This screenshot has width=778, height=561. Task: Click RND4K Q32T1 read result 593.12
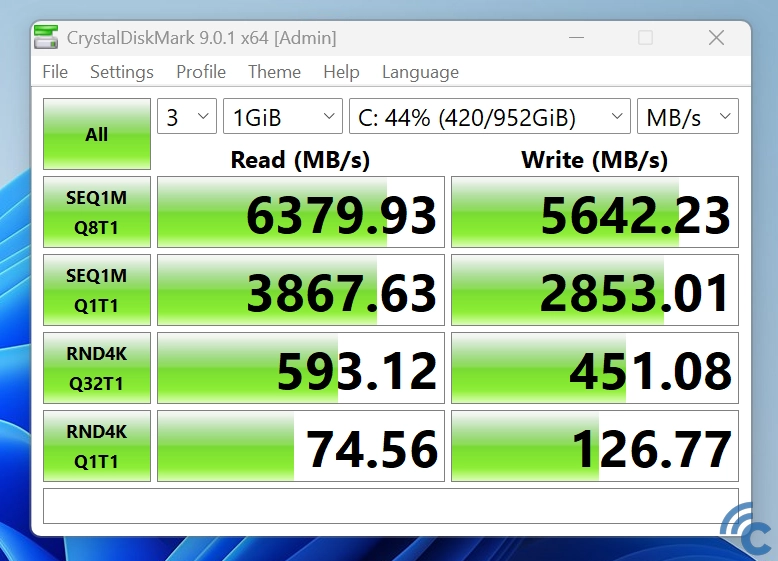[301, 368]
